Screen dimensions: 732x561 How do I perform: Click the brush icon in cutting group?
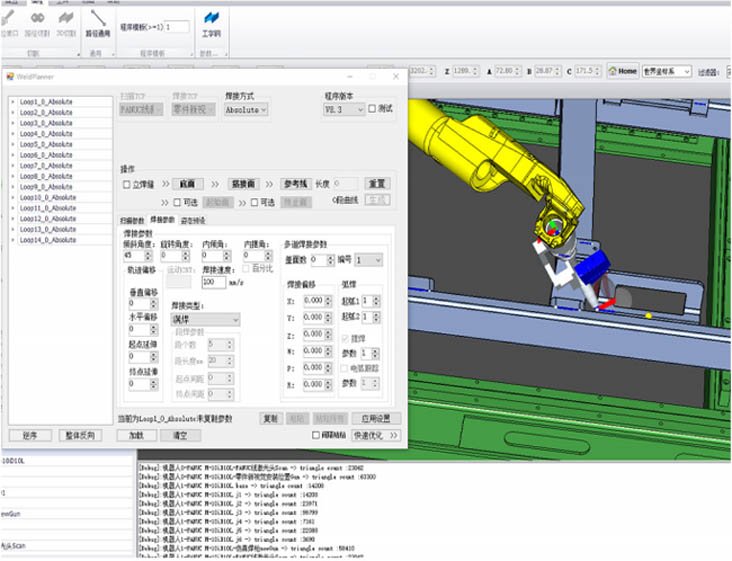click(8, 19)
